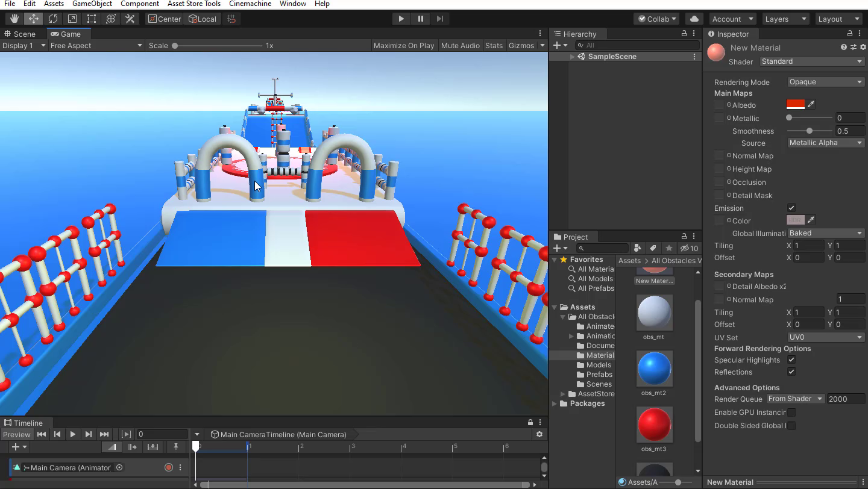Screen dimensions: 868x489
Task: Toggle Timeline Mix edit mode
Action: click(112, 447)
